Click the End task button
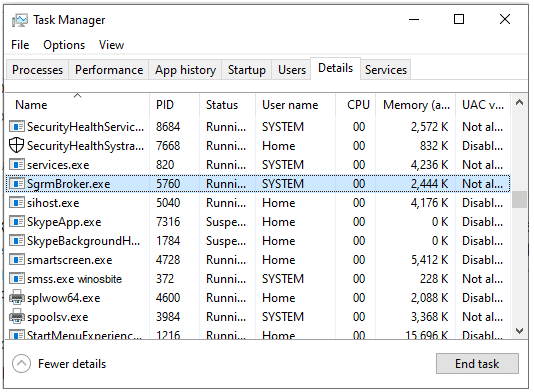The image size is (534, 392). click(x=477, y=364)
